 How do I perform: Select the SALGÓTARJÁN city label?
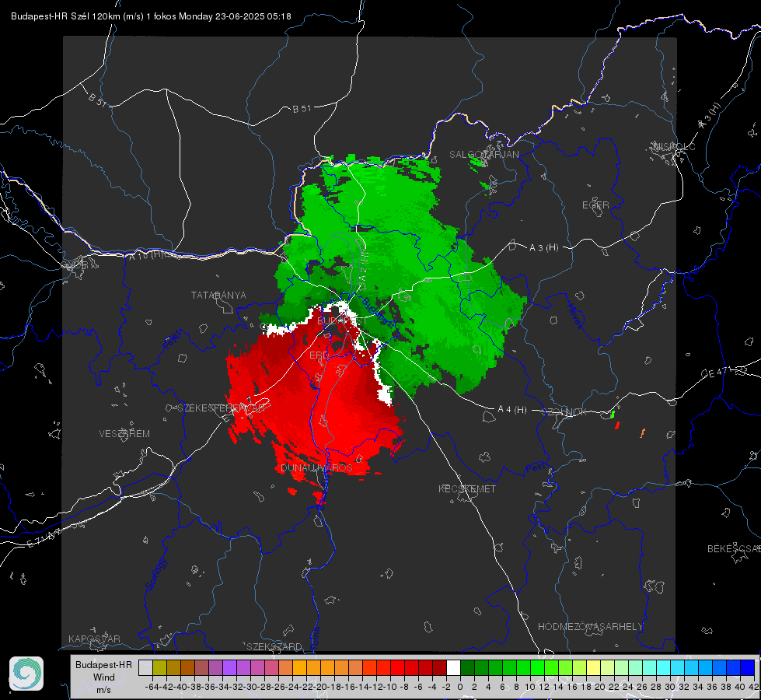483,155
